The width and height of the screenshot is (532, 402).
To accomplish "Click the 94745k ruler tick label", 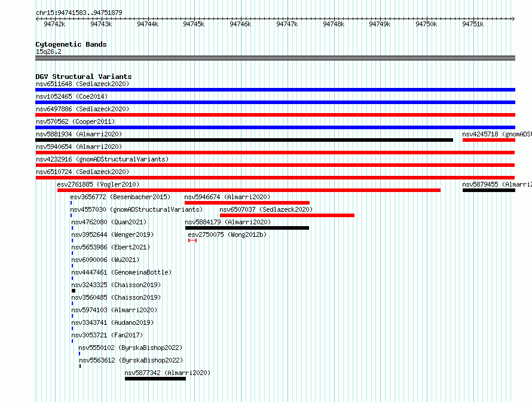I will coord(194,24).
